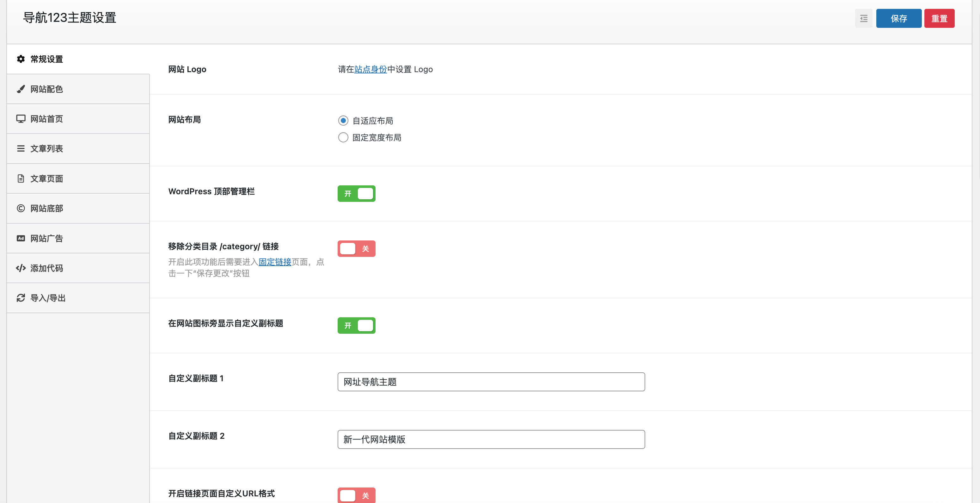Click the blue 保存 button
This screenshot has width=980, height=503.
pyautogui.click(x=898, y=18)
